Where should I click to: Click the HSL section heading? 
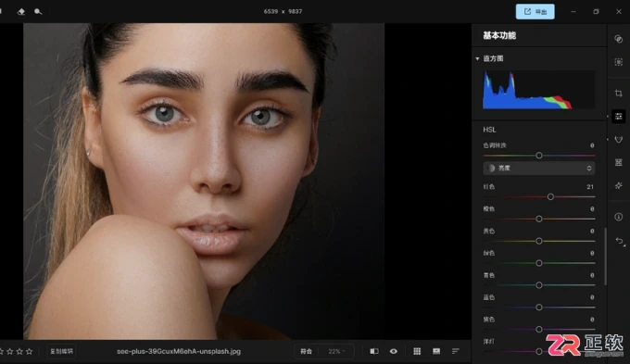click(x=489, y=130)
